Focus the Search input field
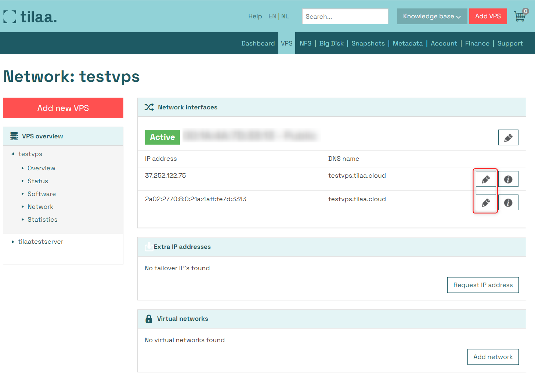 click(x=345, y=16)
